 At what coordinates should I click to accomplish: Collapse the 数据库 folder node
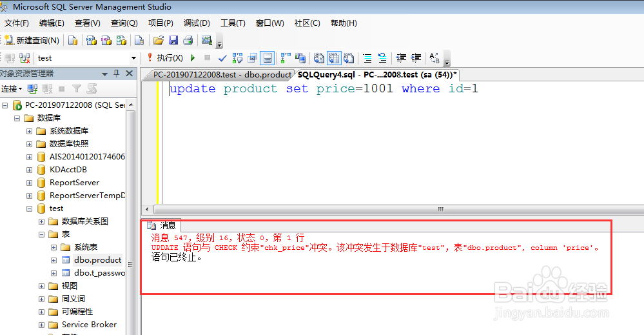pos(17,118)
